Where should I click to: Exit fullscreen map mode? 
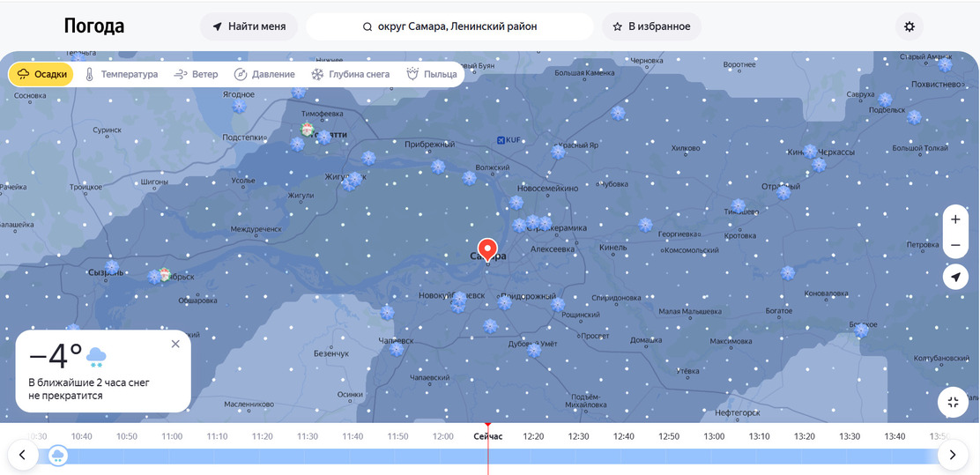pos(953,403)
